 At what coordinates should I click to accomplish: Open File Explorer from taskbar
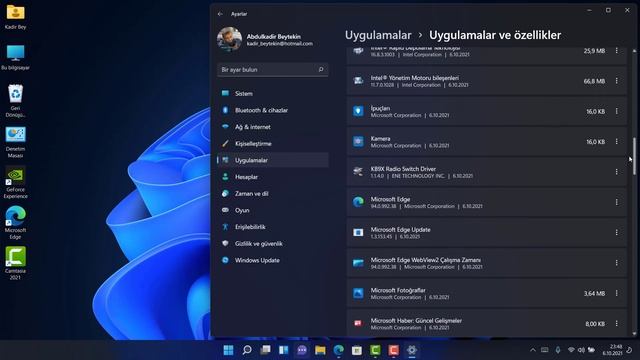320,350
